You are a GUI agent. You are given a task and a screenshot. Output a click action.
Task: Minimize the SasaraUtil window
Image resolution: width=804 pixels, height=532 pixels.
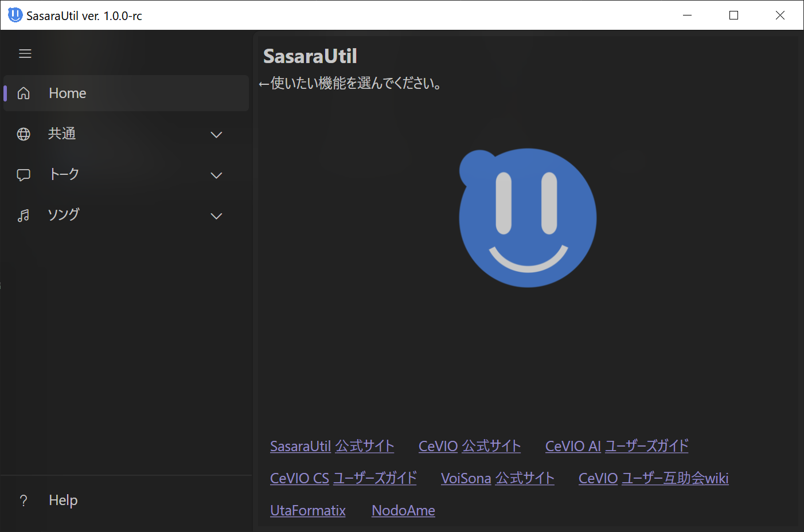coord(688,15)
